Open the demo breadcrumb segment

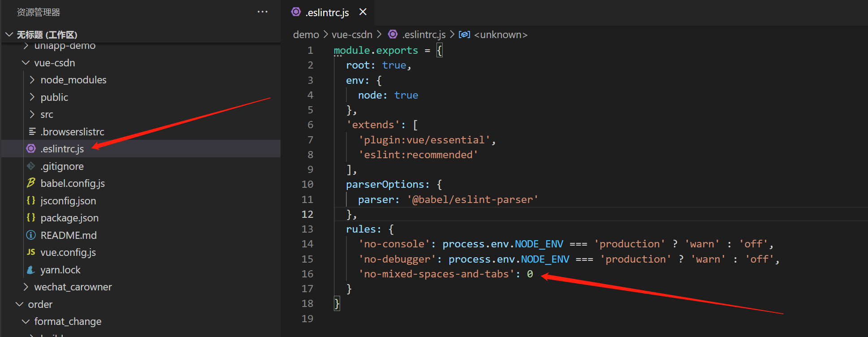click(x=306, y=35)
